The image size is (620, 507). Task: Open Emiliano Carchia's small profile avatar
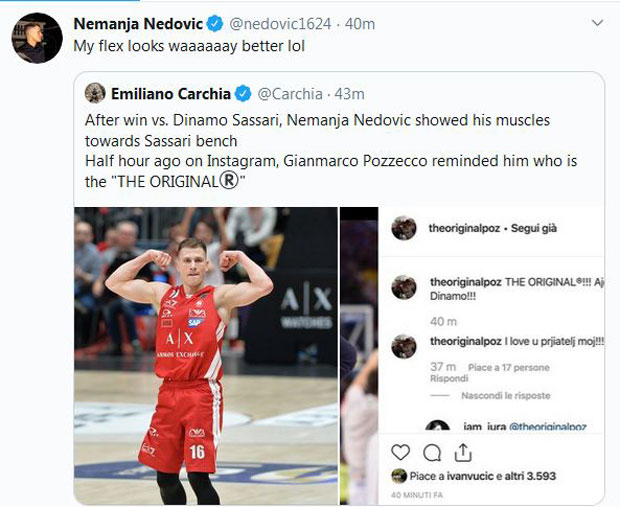[95, 93]
